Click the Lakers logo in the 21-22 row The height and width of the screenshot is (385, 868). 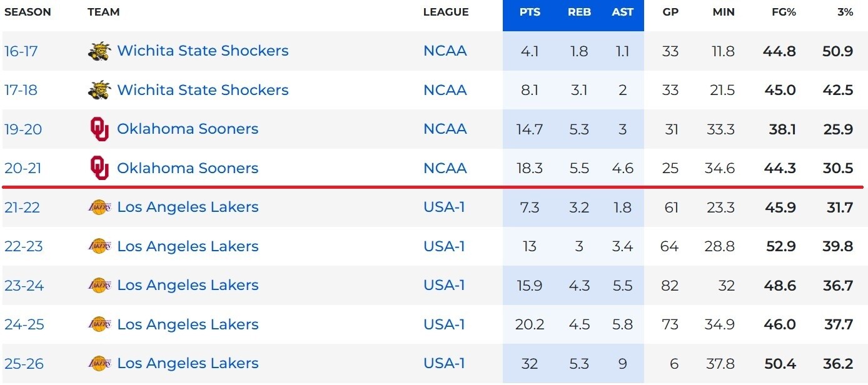tap(99, 207)
